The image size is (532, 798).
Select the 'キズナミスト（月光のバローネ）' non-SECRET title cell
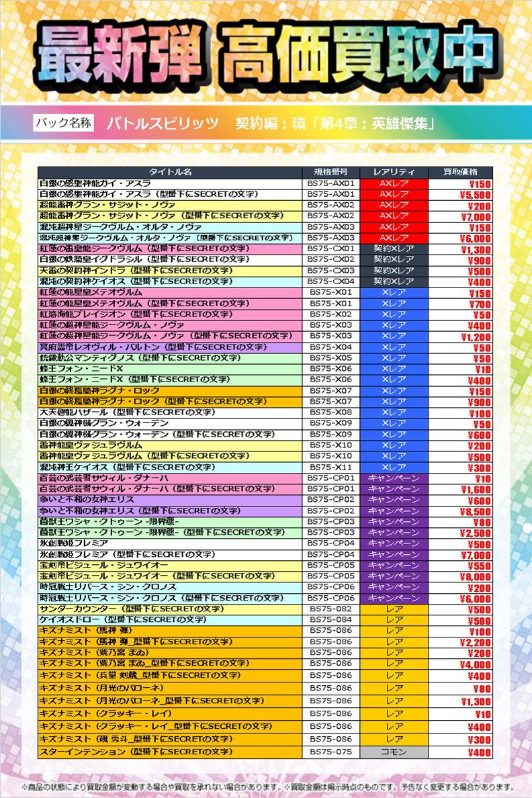coord(169,689)
